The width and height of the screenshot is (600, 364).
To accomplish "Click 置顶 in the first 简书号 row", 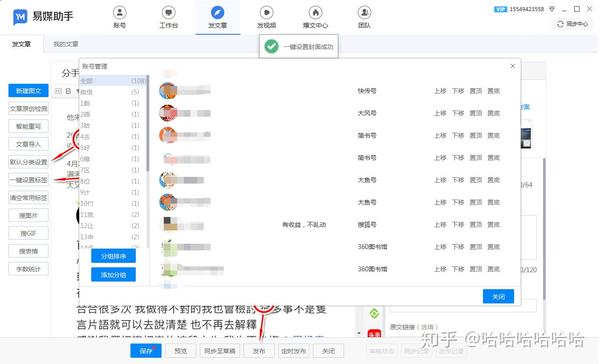I will [476, 135].
